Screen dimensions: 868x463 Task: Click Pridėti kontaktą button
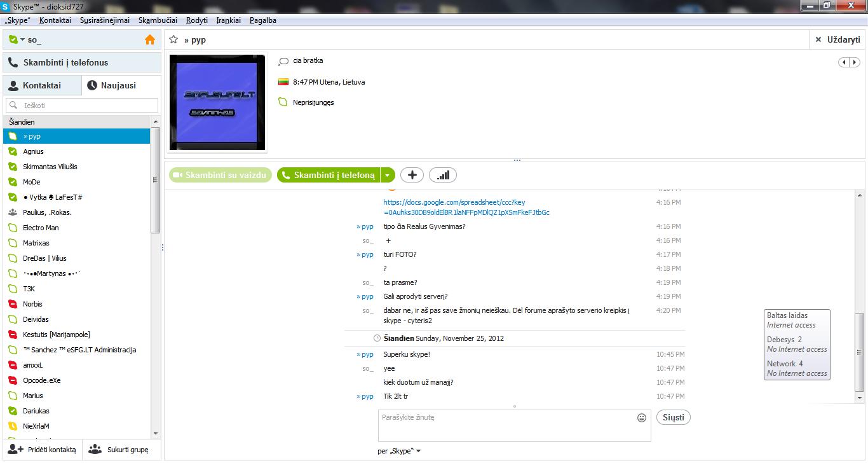click(42, 449)
